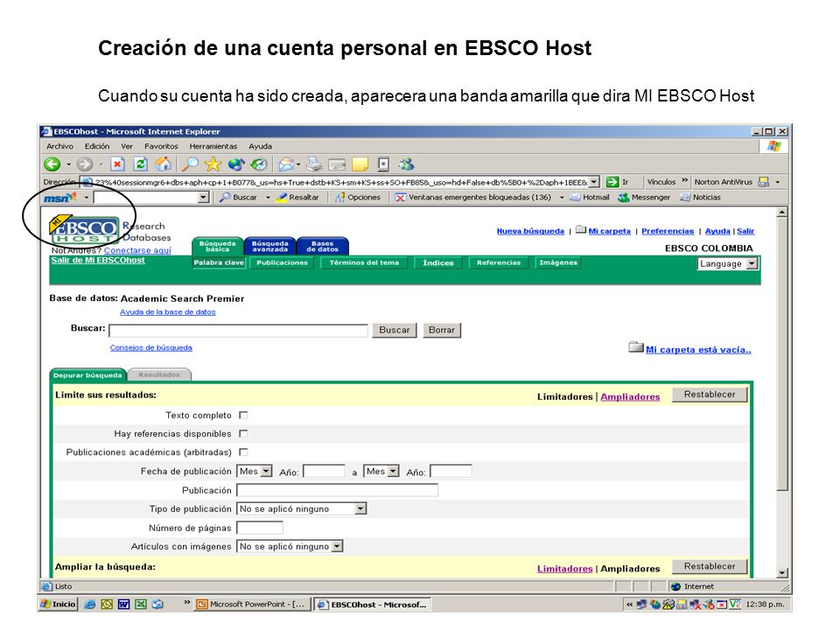This screenshot has height=630, width=840.
Task: Open the Mail envelope toolbar icon
Action: 287,164
